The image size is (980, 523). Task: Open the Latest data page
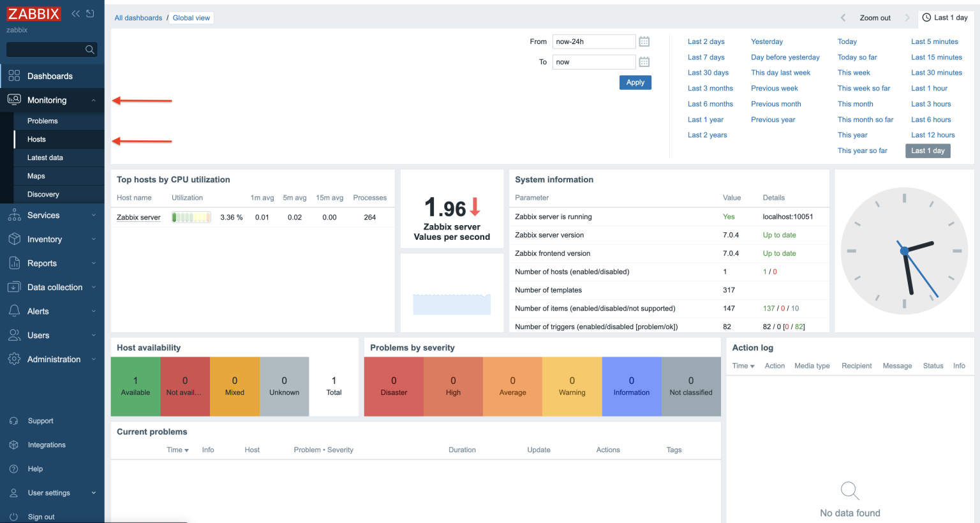tap(45, 158)
